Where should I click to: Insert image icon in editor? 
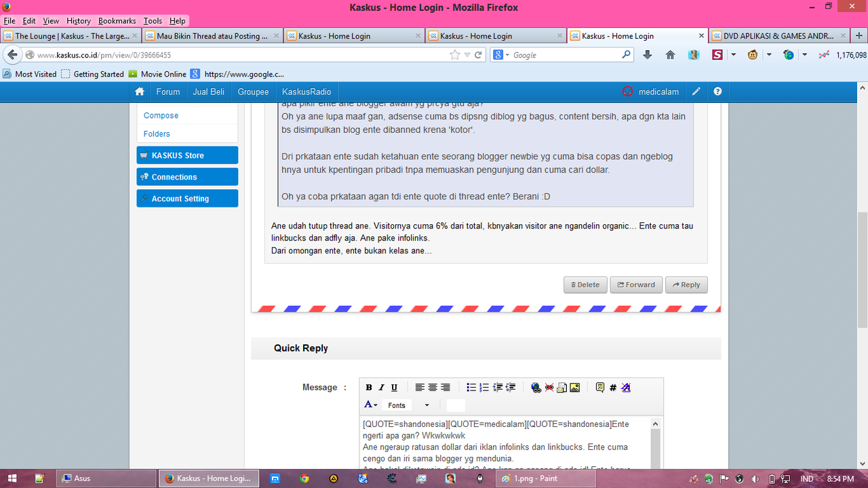tap(575, 388)
